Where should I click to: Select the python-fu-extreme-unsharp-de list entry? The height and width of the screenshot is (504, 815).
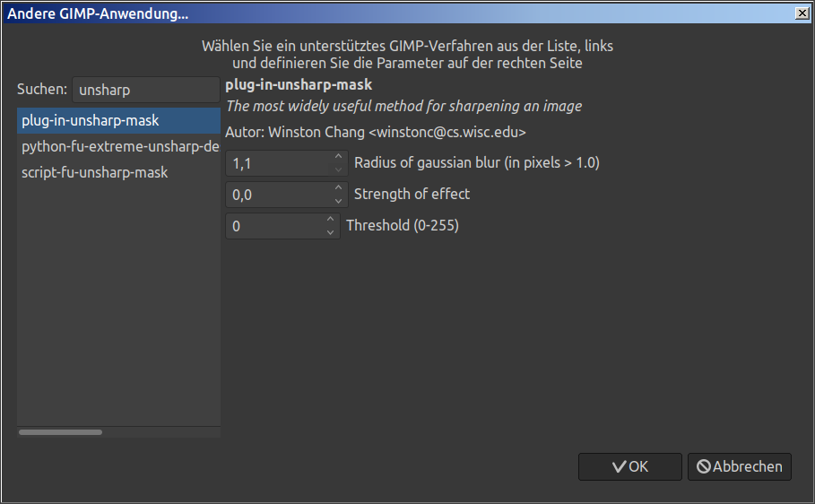coord(118,146)
